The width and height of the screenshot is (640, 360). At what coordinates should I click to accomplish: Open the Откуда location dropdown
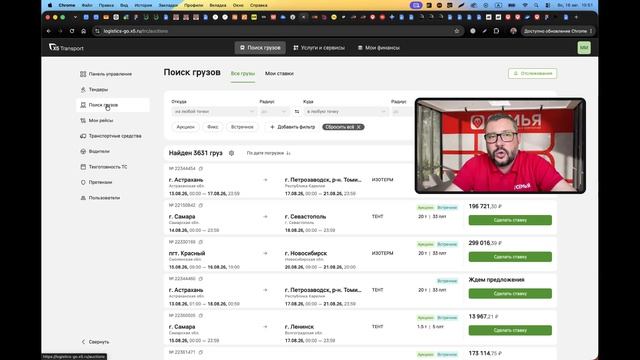(214, 111)
